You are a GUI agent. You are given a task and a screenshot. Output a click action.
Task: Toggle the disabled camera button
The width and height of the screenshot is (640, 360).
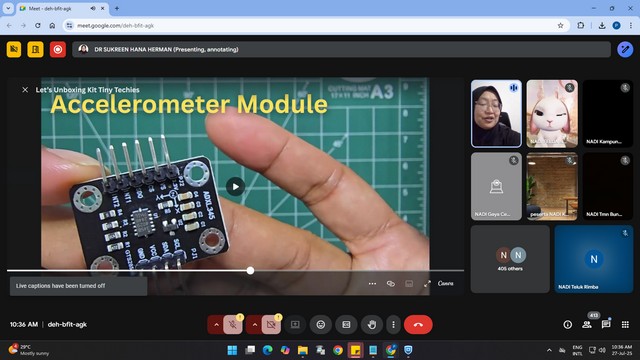click(x=271, y=324)
